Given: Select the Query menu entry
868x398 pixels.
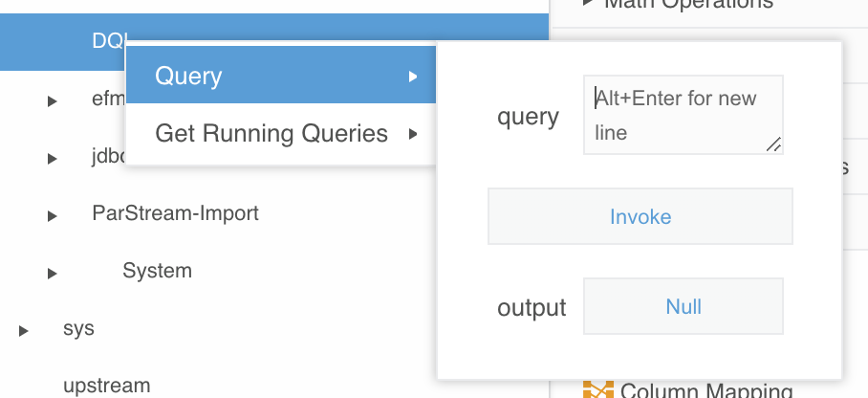Looking at the screenshot, I should (x=188, y=77).
